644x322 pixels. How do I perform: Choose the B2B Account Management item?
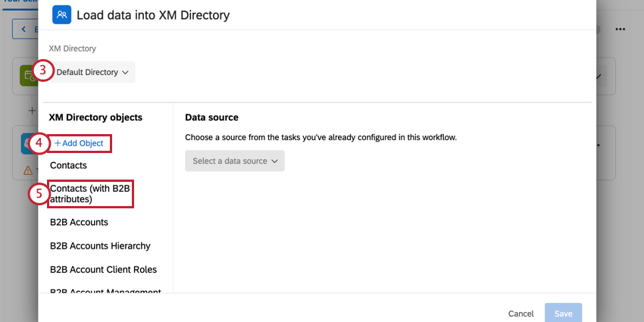(x=105, y=291)
